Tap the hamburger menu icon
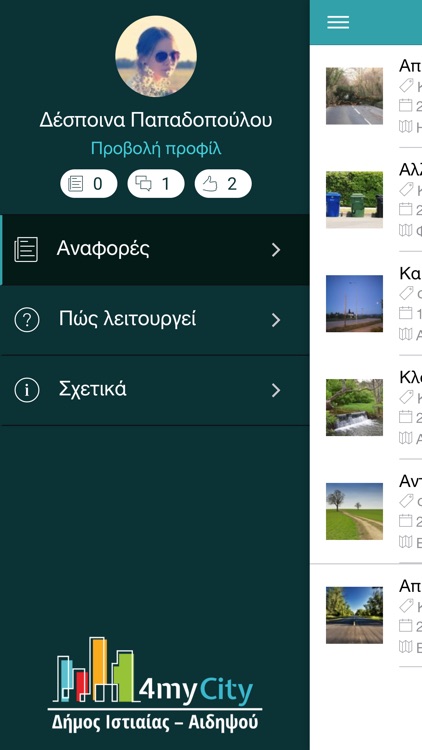422x750 pixels. (x=338, y=22)
